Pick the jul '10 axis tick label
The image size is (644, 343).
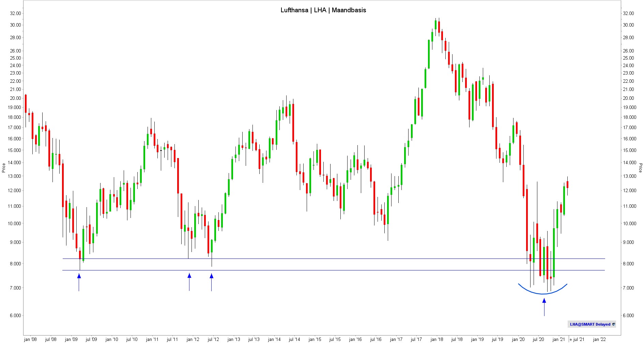[x=132, y=339]
